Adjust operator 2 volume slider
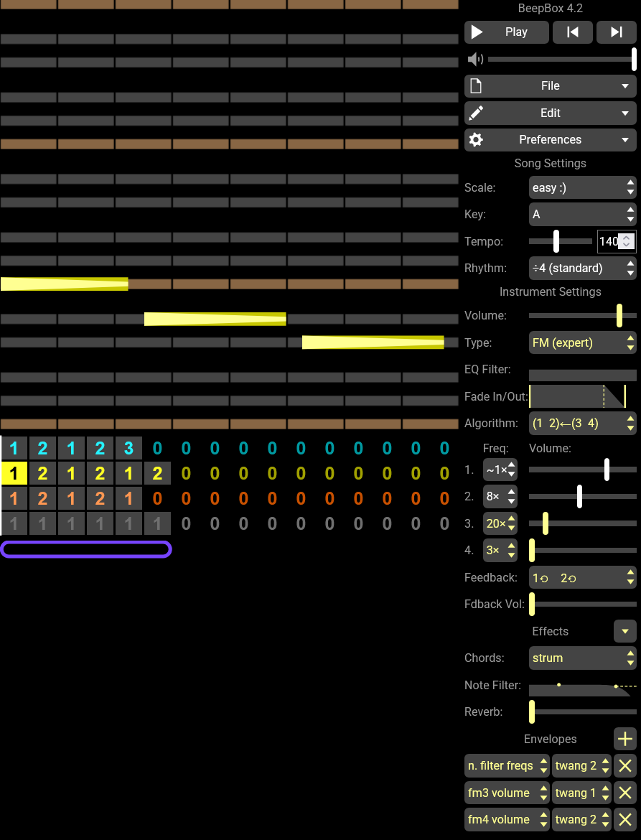 pyautogui.click(x=583, y=497)
